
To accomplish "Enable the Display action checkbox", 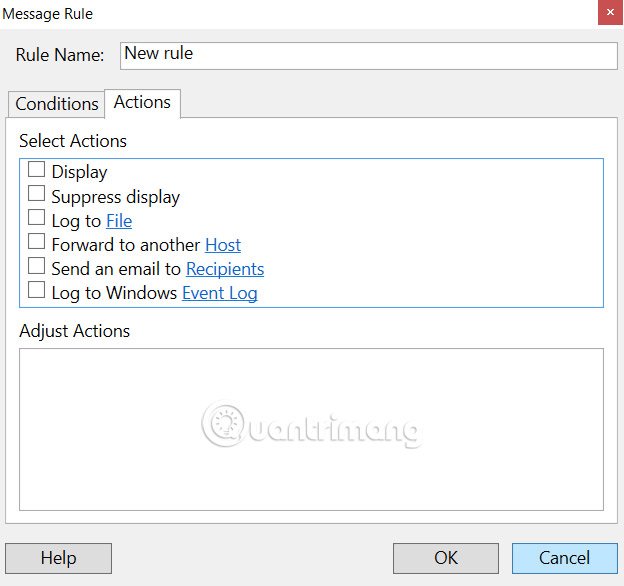I will (36, 169).
